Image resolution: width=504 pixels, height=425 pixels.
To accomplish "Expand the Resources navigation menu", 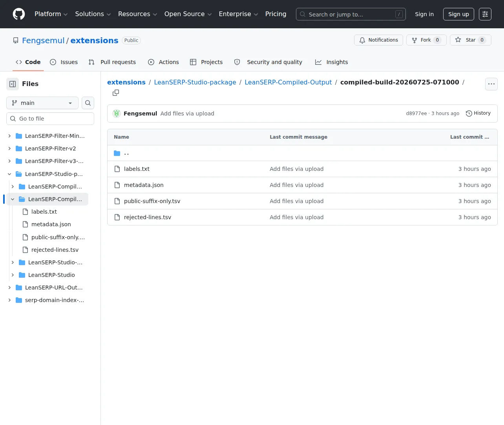I will 137,14.
